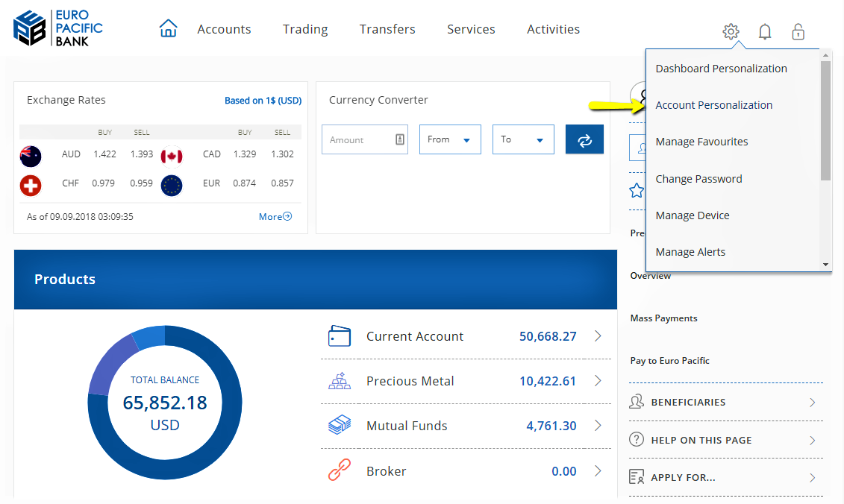
Task: Click the Canadian flag icon for CAD
Action: 172,157
